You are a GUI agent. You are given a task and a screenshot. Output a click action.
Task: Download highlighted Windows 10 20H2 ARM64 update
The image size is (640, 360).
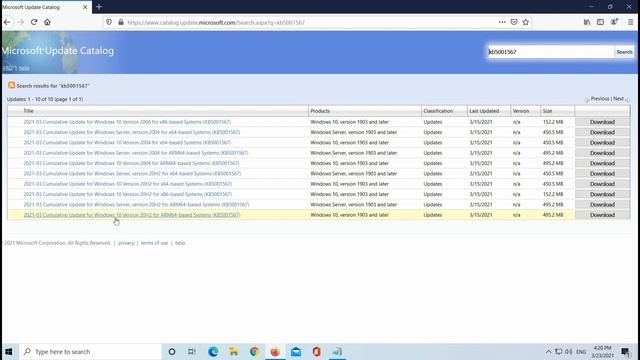pyautogui.click(x=602, y=215)
